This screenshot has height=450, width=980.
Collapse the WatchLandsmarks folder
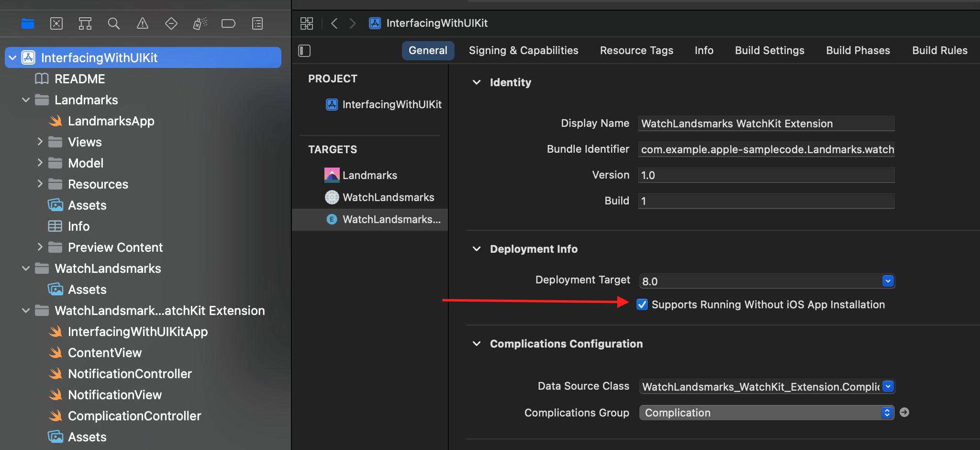coord(26,269)
